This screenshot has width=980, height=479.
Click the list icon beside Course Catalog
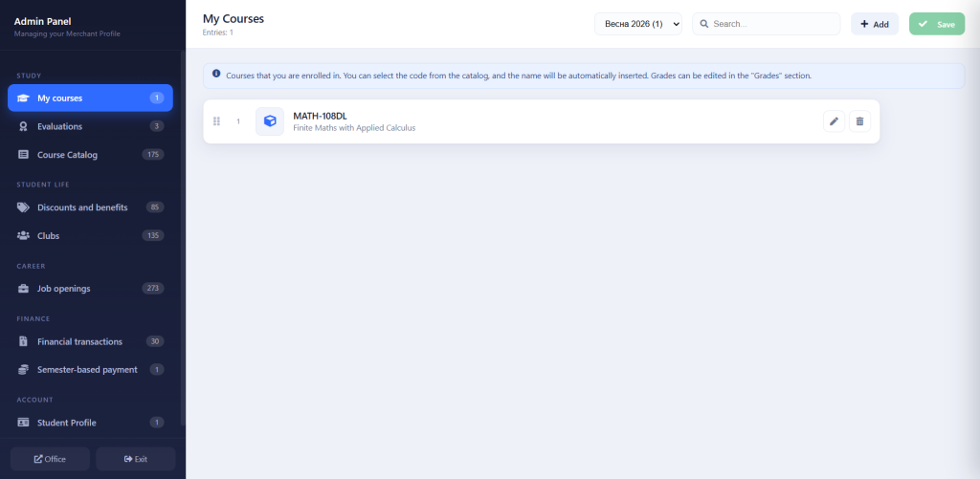click(x=23, y=154)
